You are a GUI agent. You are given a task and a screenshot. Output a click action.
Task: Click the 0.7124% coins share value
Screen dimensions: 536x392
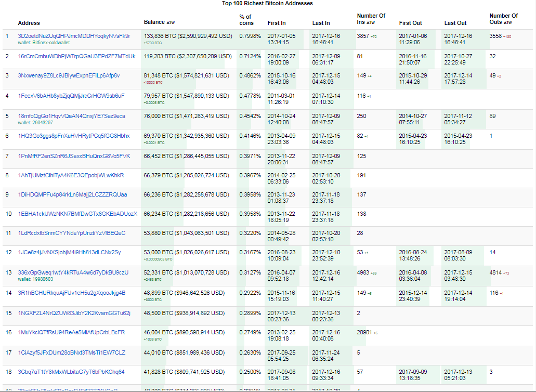pos(250,56)
